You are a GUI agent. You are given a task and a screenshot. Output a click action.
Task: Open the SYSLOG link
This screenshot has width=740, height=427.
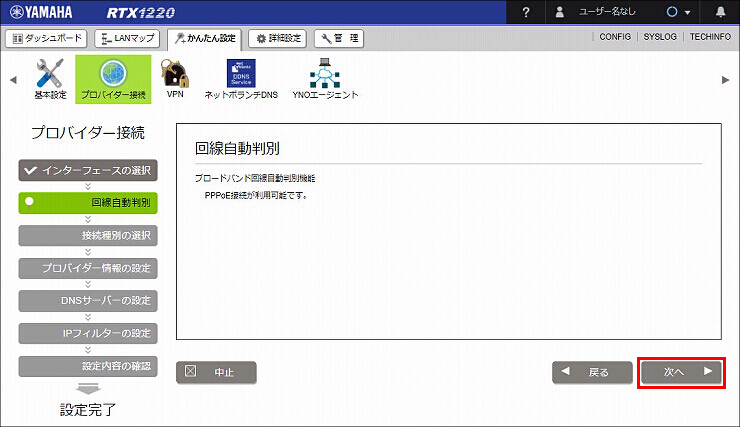point(660,37)
